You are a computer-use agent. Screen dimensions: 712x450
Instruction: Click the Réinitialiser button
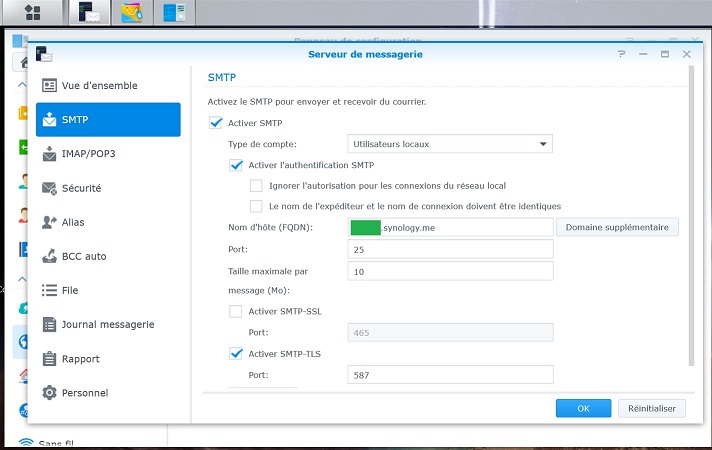tap(651, 408)
